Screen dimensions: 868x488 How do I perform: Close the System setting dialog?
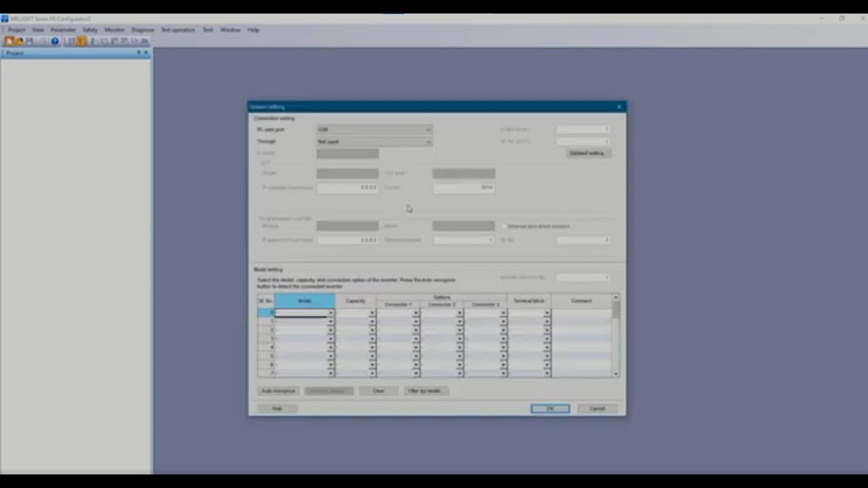[x=619, y=106]
